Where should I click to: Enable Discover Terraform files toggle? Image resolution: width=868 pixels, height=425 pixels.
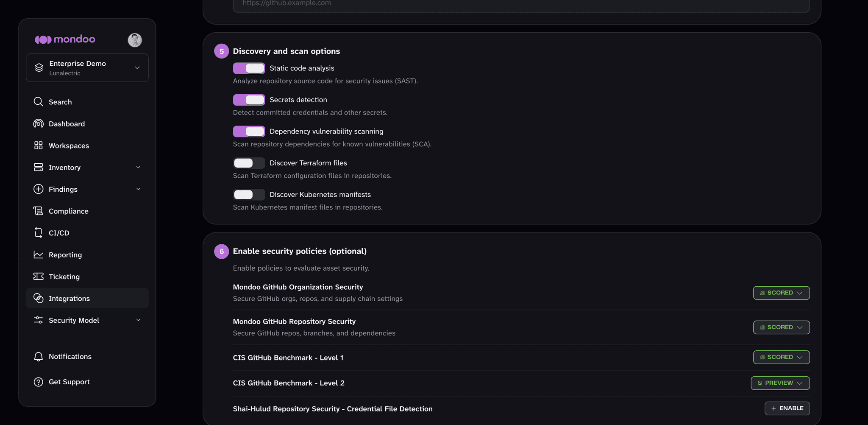249,163
